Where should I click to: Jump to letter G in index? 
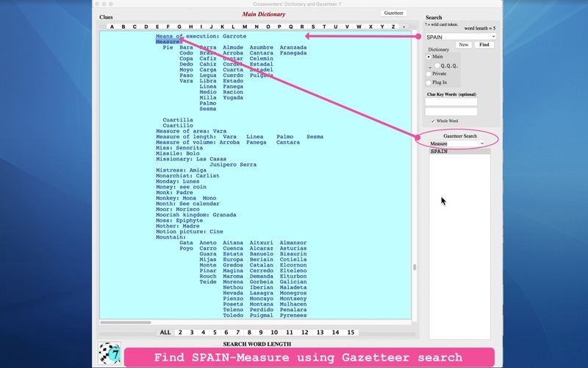point(179,26)
